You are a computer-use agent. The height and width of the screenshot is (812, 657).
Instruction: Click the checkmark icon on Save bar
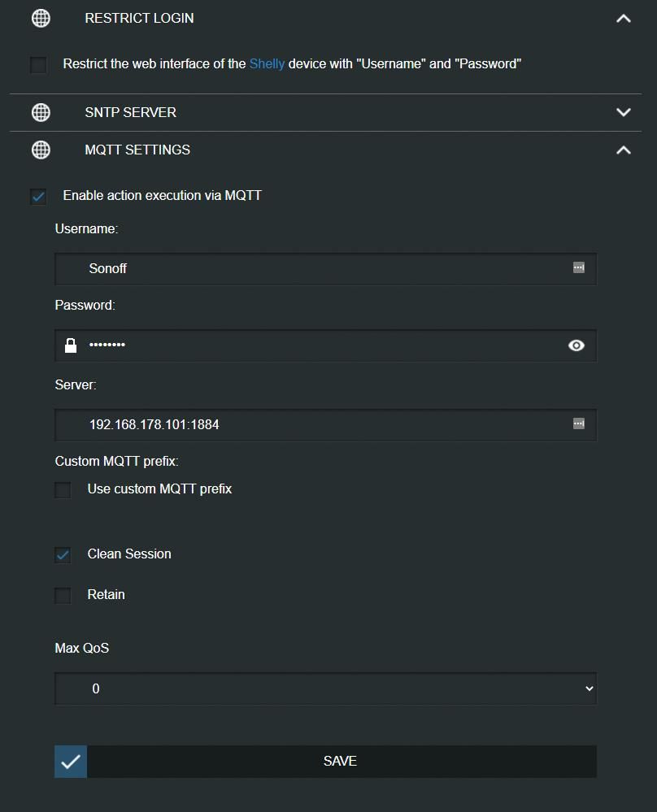[x=71, y=762]
